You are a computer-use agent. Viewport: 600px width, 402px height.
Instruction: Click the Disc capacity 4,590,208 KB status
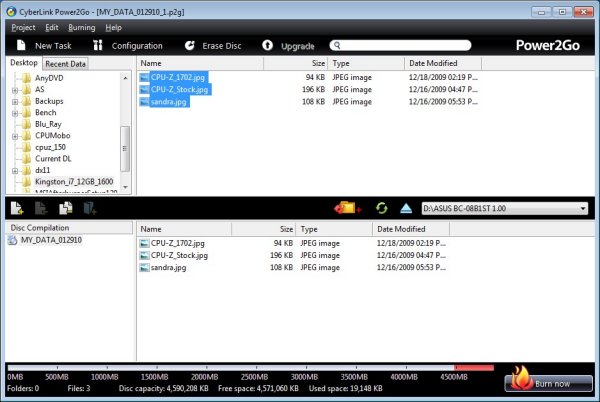(x=163, y=389)
